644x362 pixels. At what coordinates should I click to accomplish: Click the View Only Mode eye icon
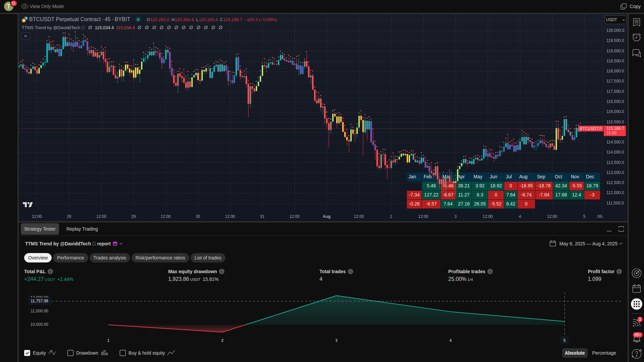pos(24,6)
